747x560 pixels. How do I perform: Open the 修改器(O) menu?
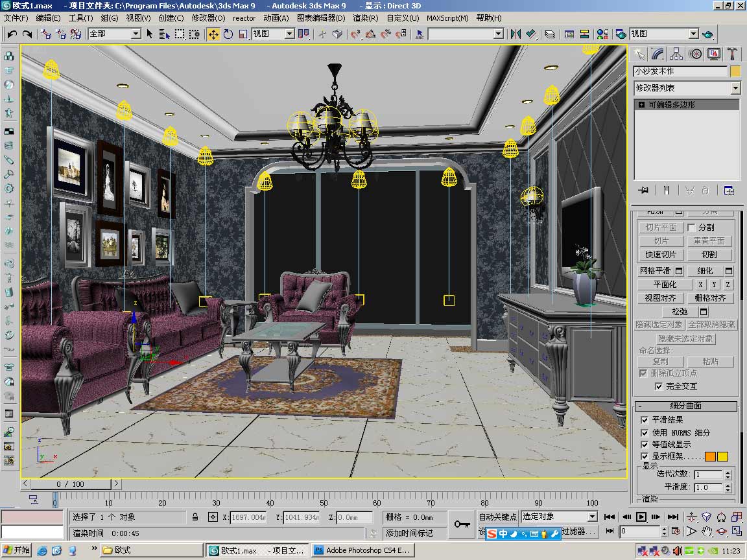[x=208, y=18]
